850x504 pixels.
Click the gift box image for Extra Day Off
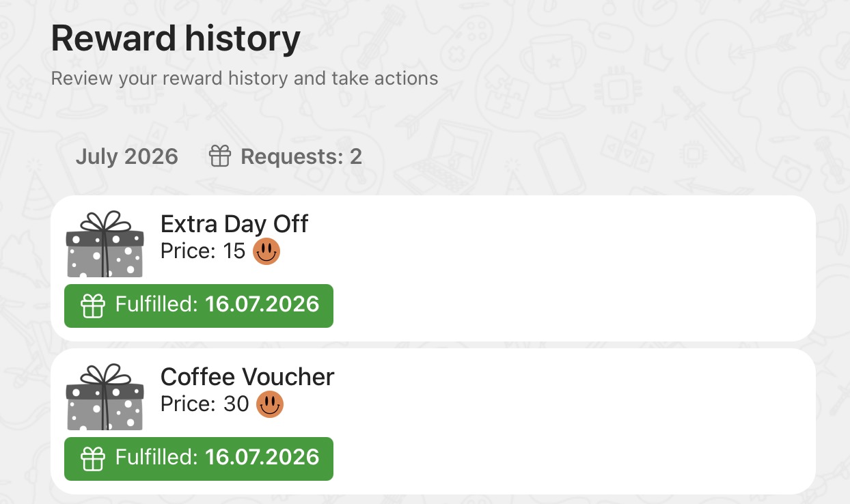point(105,244)
